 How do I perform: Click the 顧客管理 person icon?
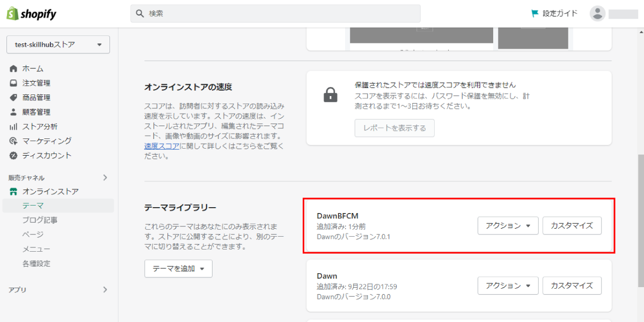(13, 112)
